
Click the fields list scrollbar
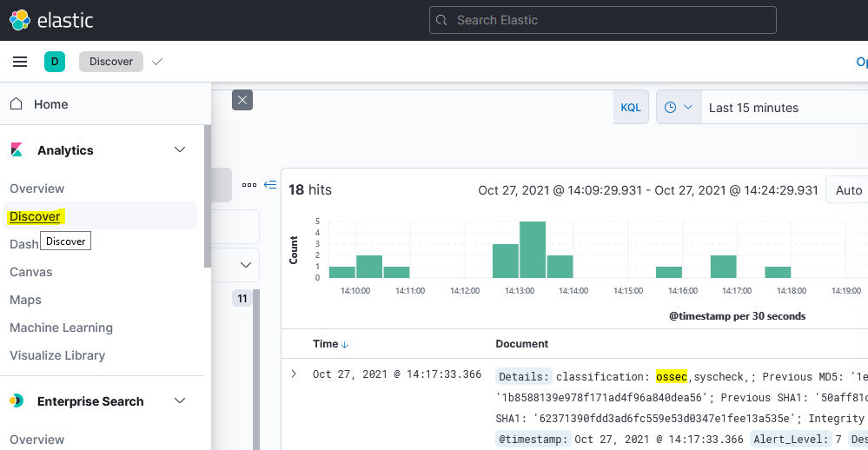[x=256, y=369]
